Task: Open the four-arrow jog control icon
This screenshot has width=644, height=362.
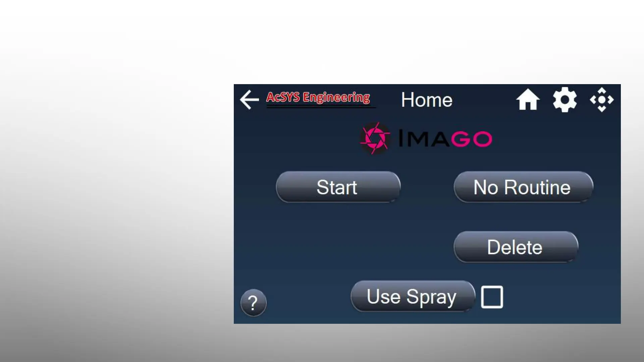Action: (x=602, y=100)
